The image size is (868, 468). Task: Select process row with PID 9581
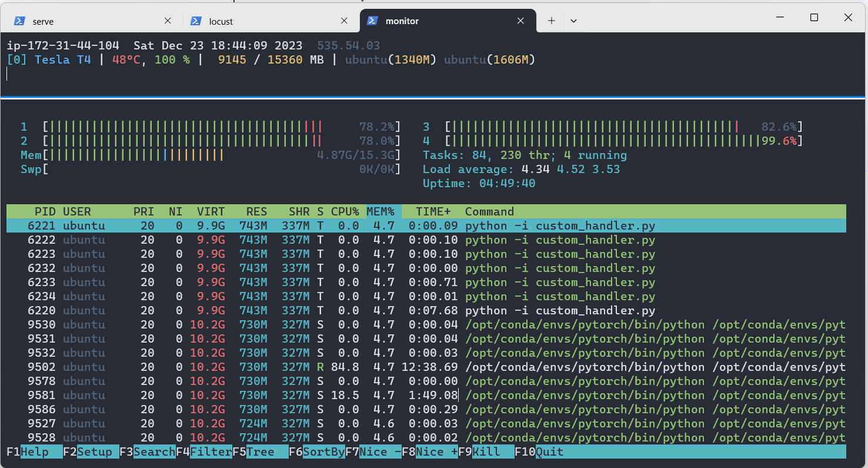[x=426, y=395]
